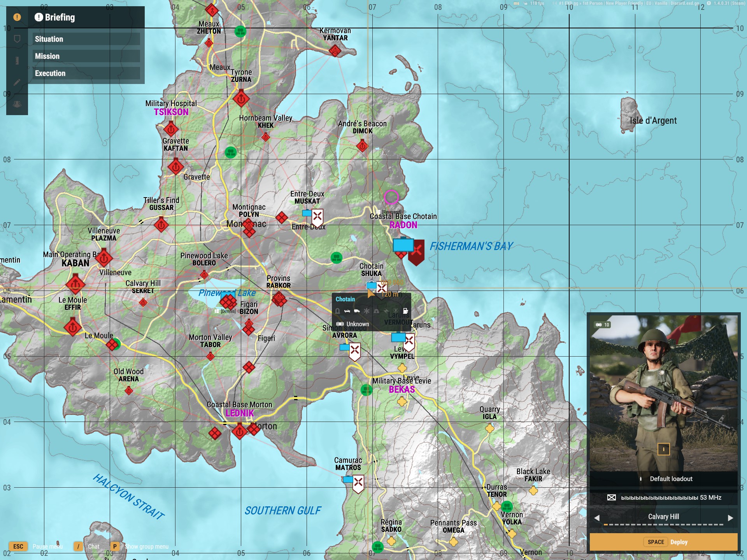This screenshot has width=747, height=560.
Task: Open the group members sidebar icon
Action: (x=17, y=104)
